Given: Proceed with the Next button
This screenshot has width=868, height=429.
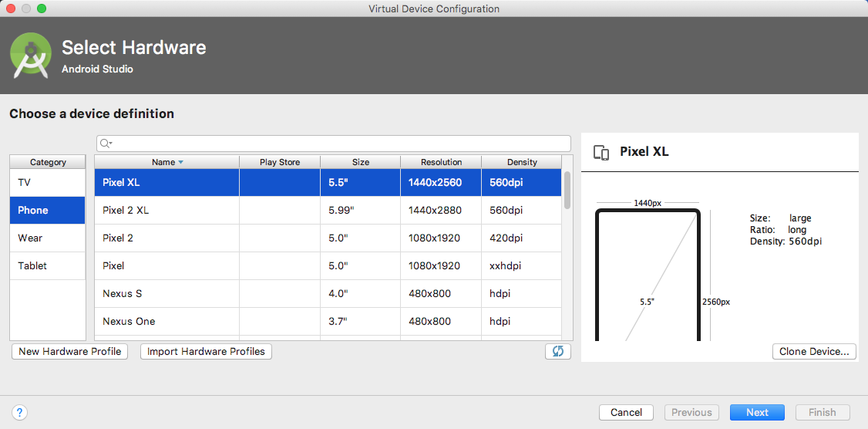Looking at the screenshot, I should pos(757,412).
